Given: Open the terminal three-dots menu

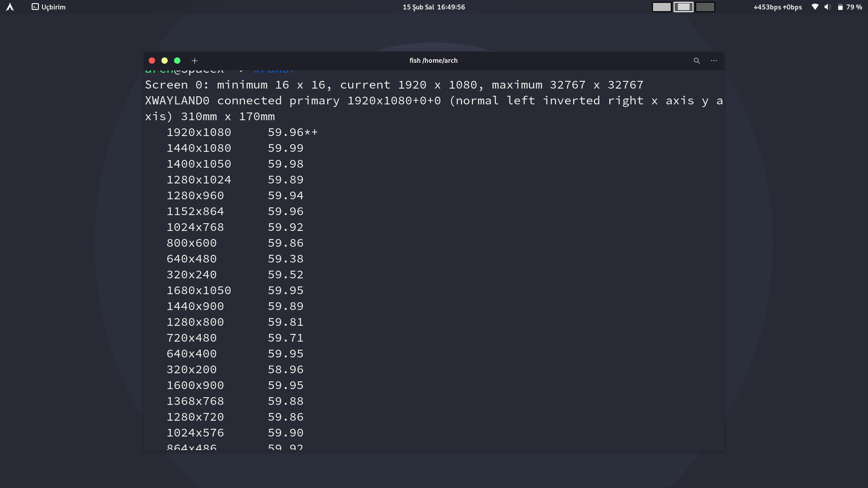Looking at the screenshot, I should click(x=714, y=61).
